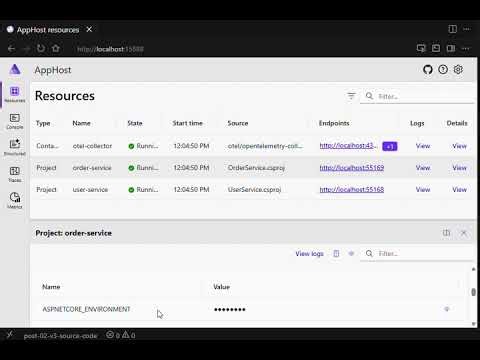Sort by Source column header
Screen dimensions: 480x360
238,123
